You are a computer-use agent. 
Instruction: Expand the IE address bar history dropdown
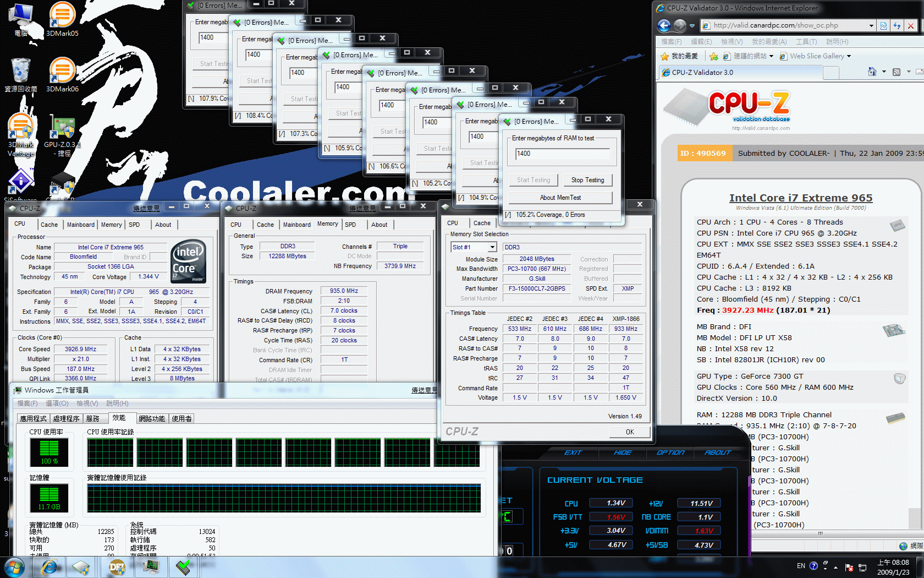871,25
